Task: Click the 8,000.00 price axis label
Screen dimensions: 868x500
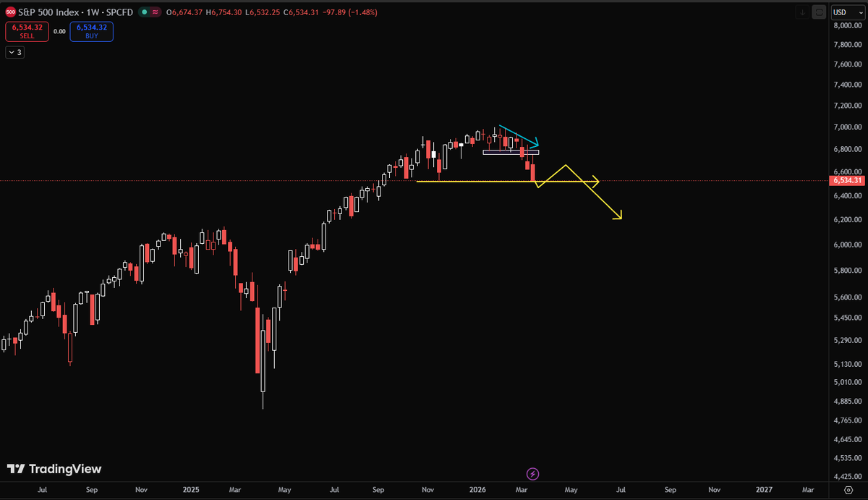Action: (x=848, y=25)
